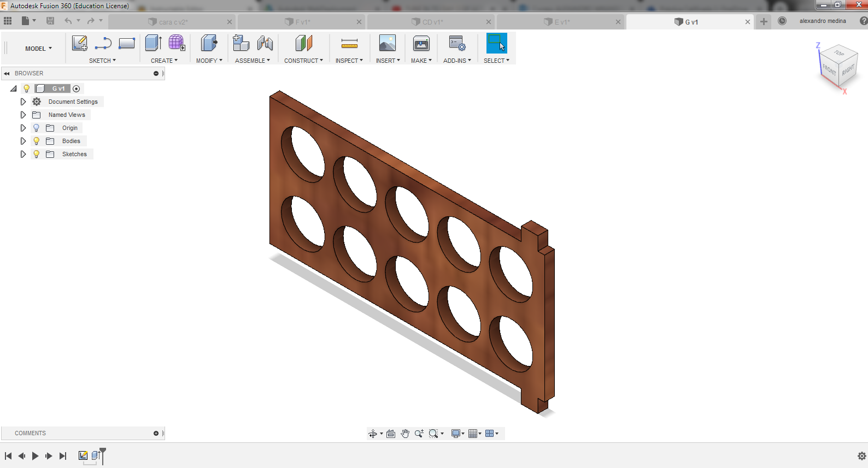Image resolution: width=868 pixels, height=468 pixels.
Task: Click the Zoom tool icon
Action: tap(419, 434)
